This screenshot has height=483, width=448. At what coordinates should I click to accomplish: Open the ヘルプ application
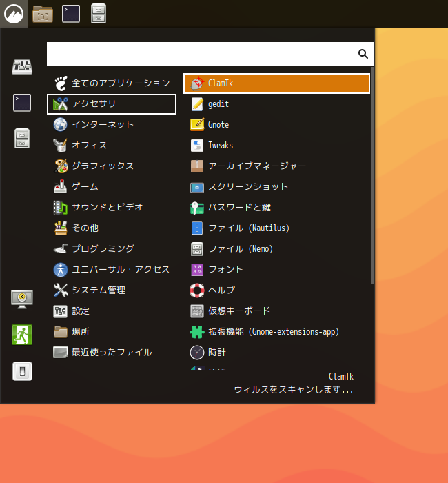[276, 290]
